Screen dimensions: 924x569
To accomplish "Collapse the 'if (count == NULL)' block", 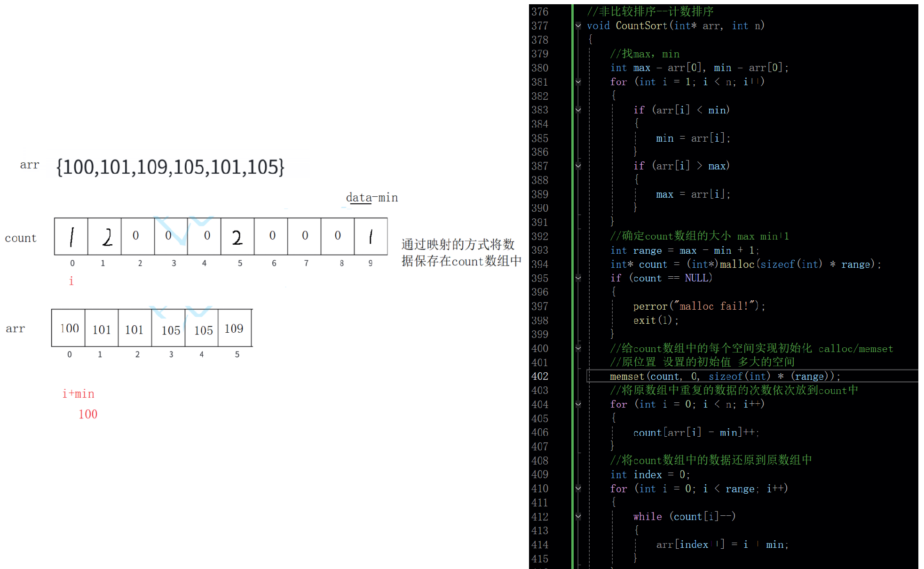I will coord(578,278).
